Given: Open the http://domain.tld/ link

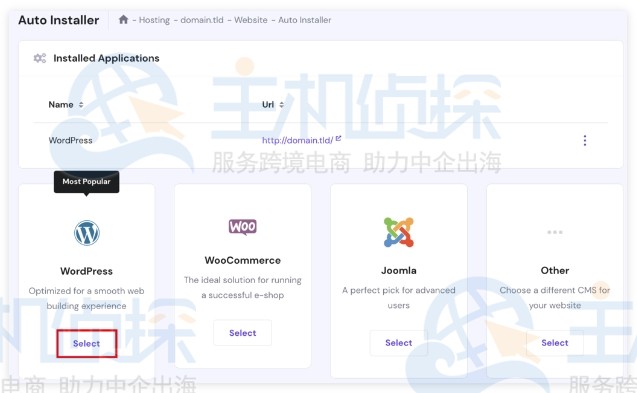Looking at the screenshot, I should pos(297,140).
